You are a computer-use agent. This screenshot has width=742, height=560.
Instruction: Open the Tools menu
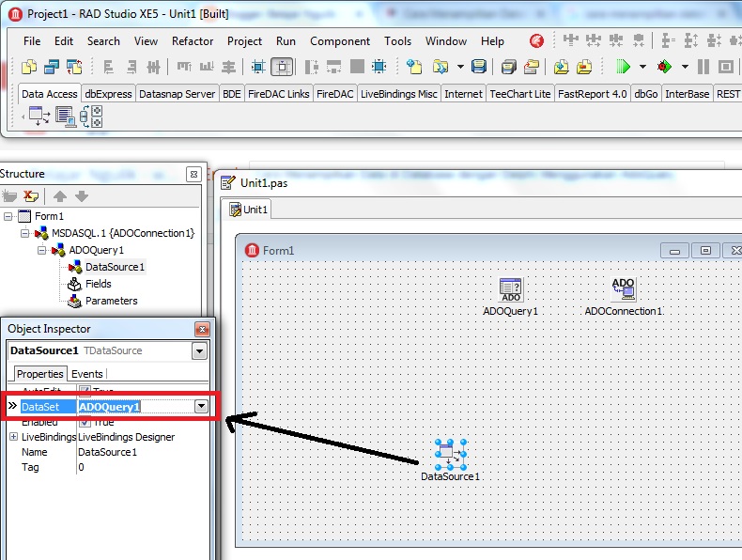click(x=397, y=41)
